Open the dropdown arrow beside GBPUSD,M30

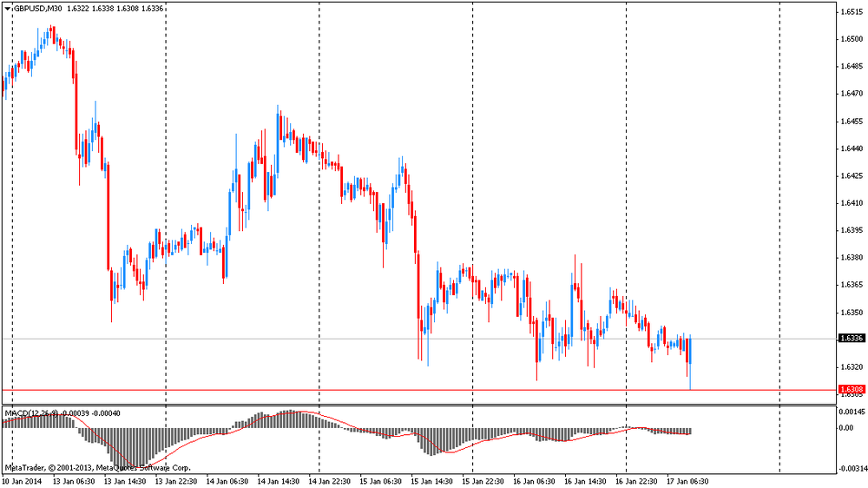(7, 8)
